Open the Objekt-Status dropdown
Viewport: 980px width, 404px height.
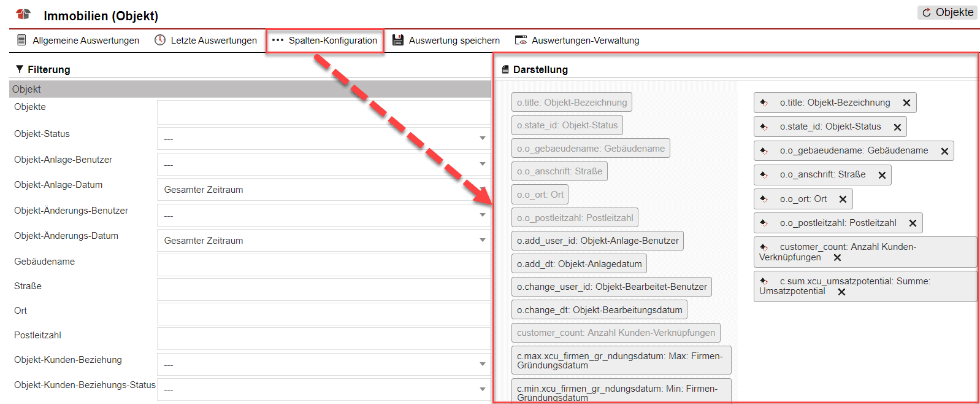click(324, 139)
